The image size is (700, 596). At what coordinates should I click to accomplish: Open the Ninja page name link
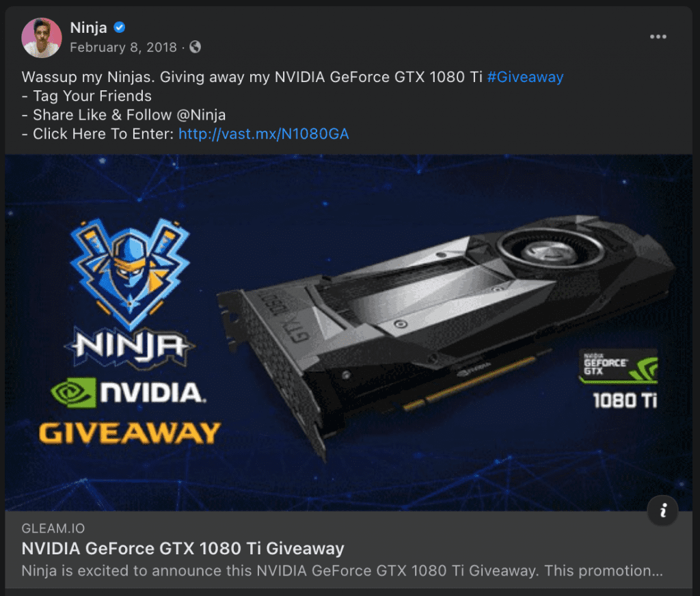coord(88,27)
